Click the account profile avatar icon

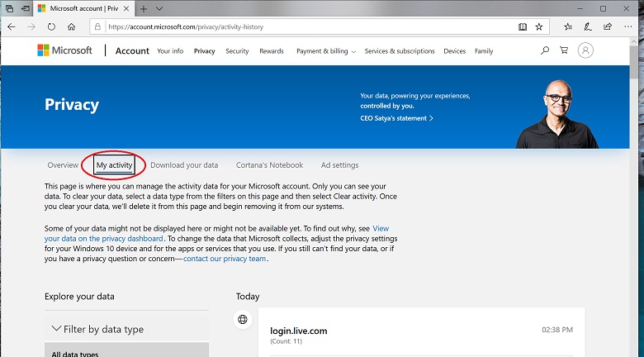[585, 50]
